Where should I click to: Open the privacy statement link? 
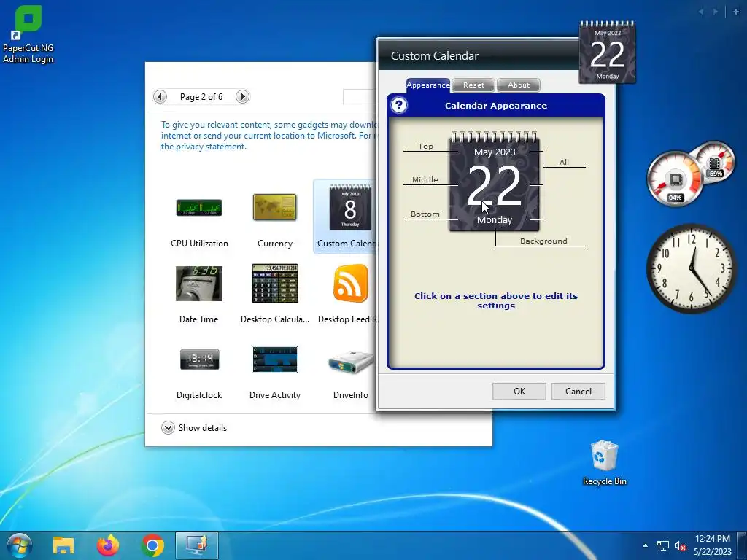click(204, 147)
